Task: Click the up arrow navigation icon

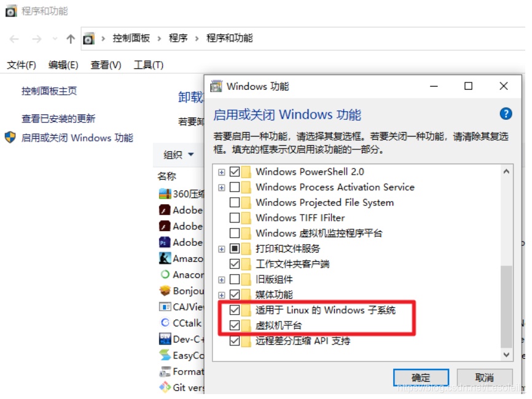Action: click(x=71, y=39)
